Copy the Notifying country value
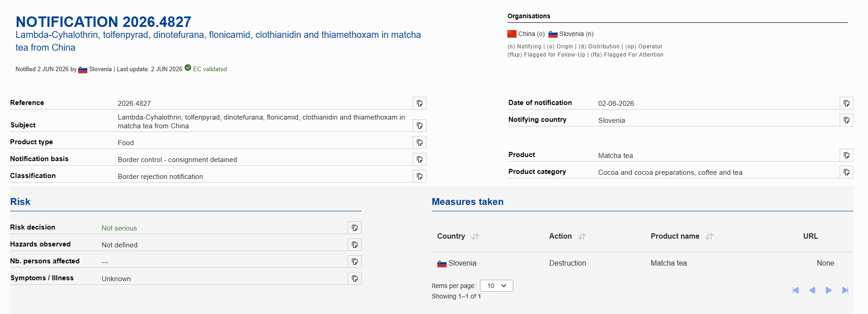 click(847, 120)
